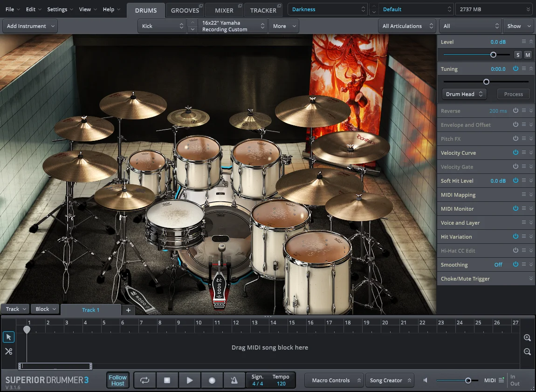Open the MIDI Mapping options menu icon
This screenshot has width=536, height=392.
(x=524, y=194)
